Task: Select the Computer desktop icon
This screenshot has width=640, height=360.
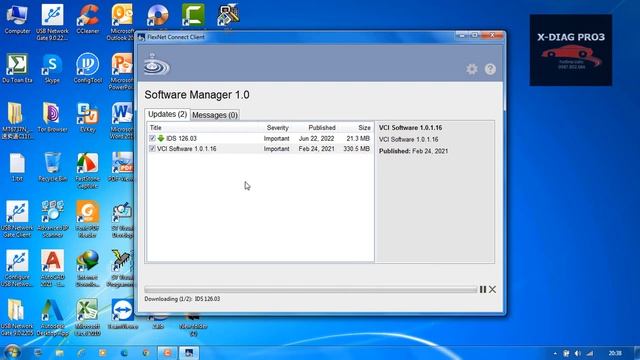Action: [17, 20]
